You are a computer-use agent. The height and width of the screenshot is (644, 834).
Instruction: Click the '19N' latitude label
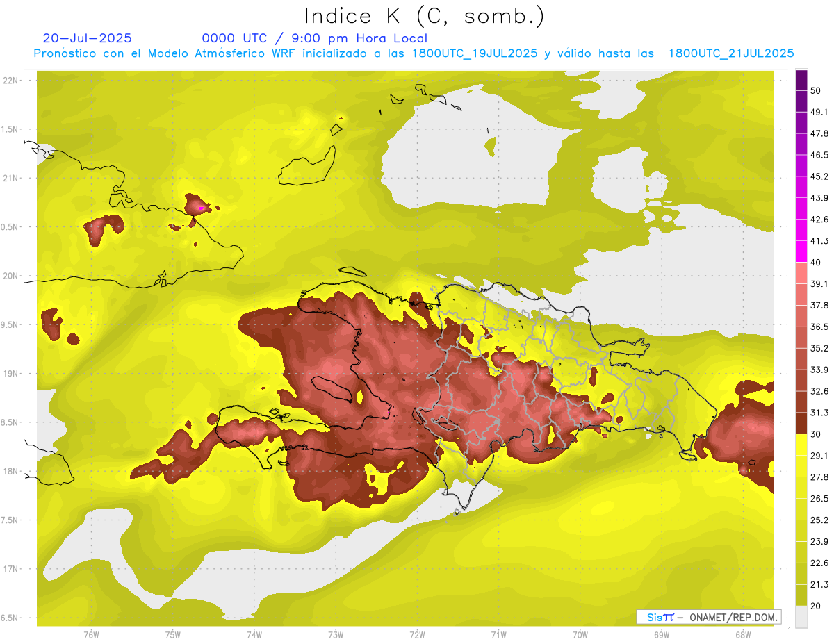coord(10,374)
